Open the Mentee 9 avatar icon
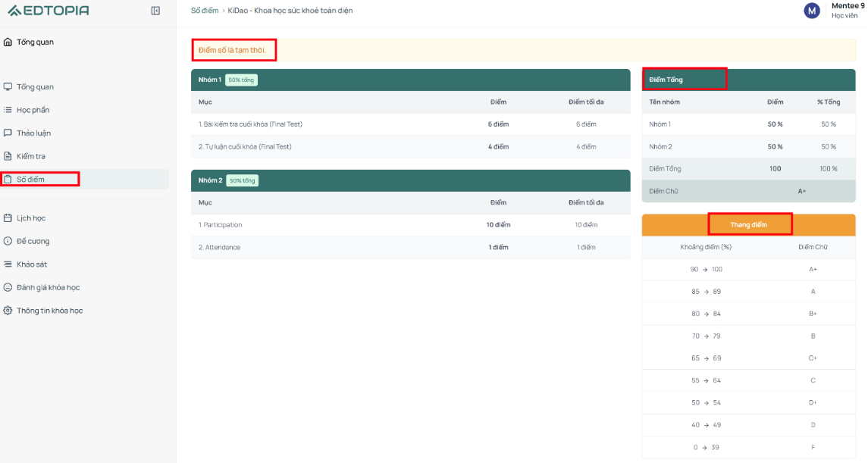Image resolution: width=868 pixels, height=463 pixels. point(812,11)
